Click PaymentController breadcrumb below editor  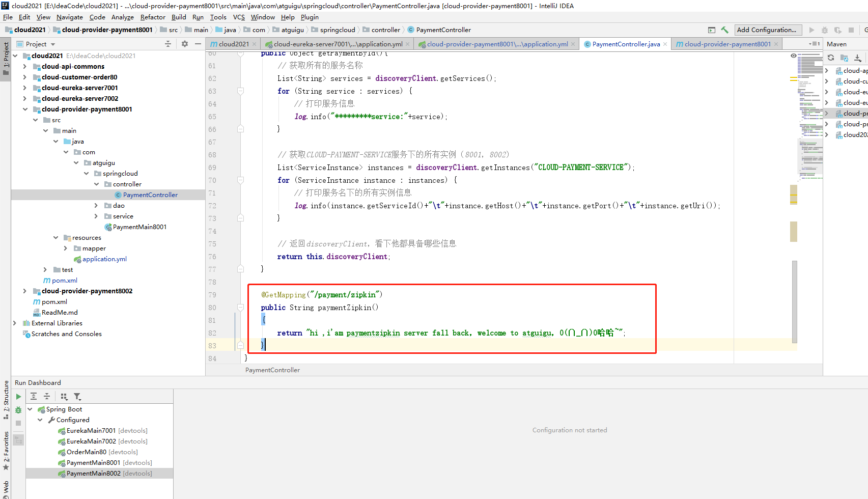pos(272,370)
